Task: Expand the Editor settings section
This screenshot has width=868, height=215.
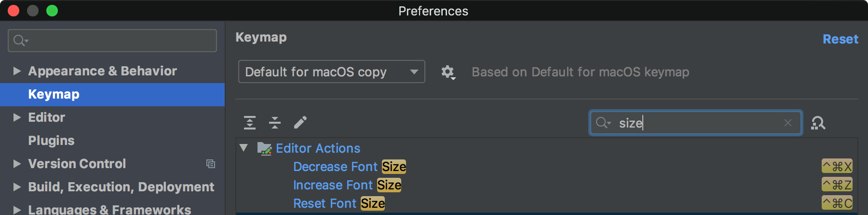Action: click(17, 117)
